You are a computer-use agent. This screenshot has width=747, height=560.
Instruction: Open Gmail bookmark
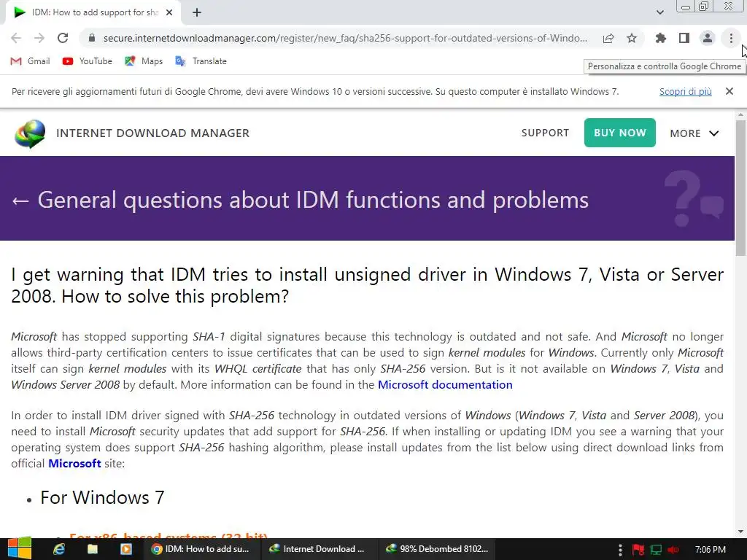[31, 61]
